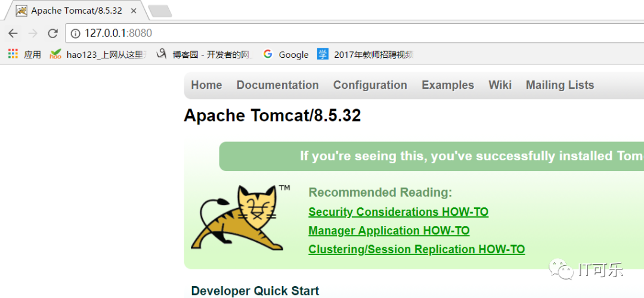This screenshot has width=644, height=298.
Task: Open Clustering/Session Replication HOW-TO link
Action: click(416, 249)
